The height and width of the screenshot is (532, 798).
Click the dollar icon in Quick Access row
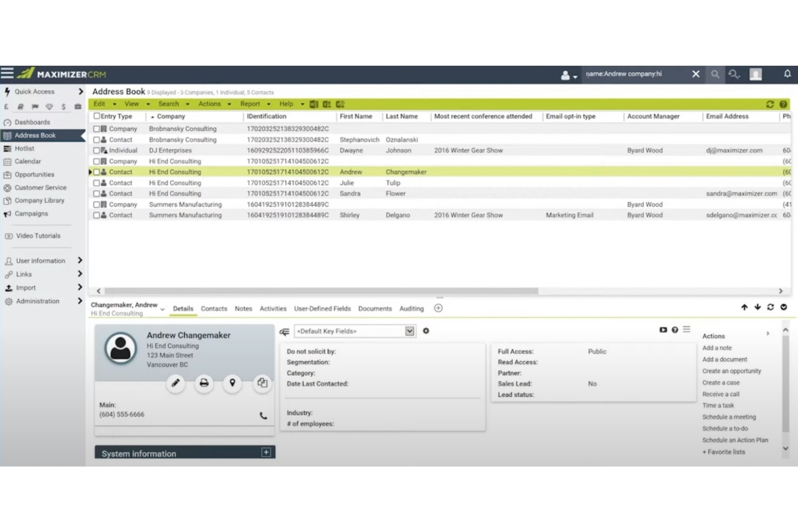[64, 107]
